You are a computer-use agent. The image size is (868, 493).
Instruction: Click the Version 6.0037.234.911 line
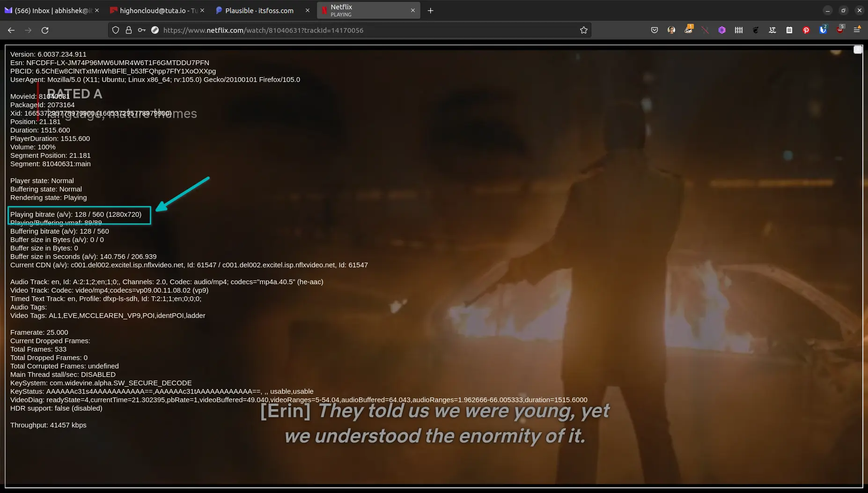pyautogui.click(x=48, y=54)
